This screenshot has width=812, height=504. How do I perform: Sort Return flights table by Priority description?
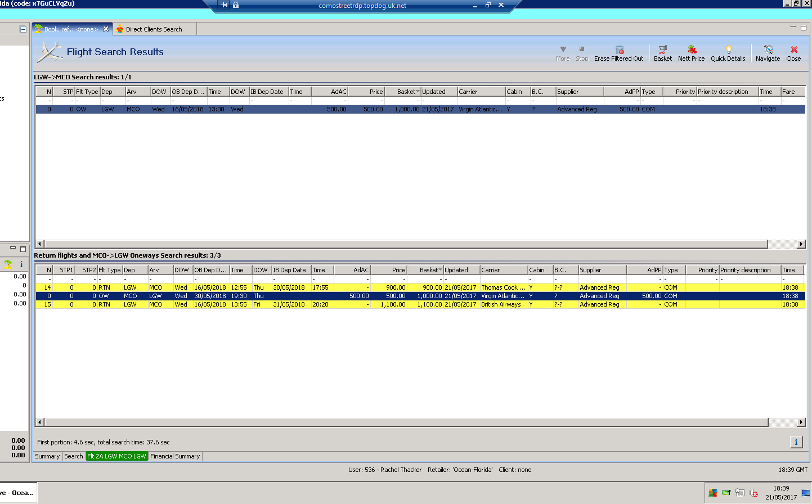tap(750, 270)
